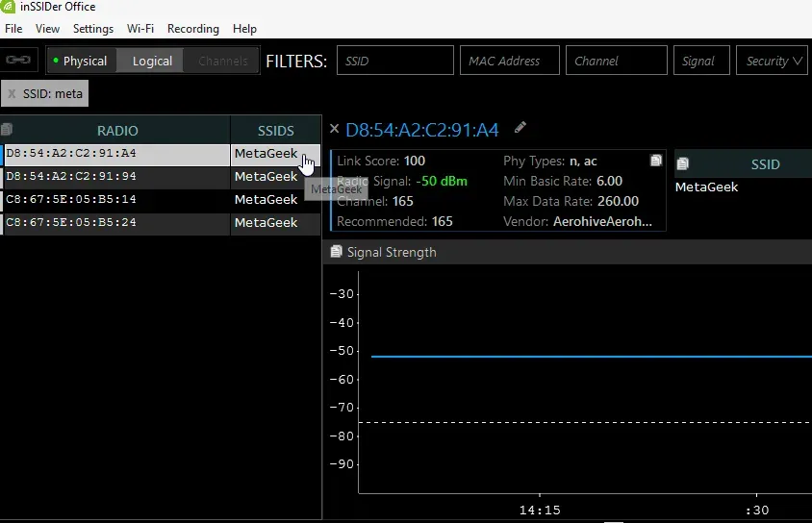The height and width of the screenshot is (523, 812).
Task: Click copy icon next to Signal Strength
Action: [x=336, y=252]
